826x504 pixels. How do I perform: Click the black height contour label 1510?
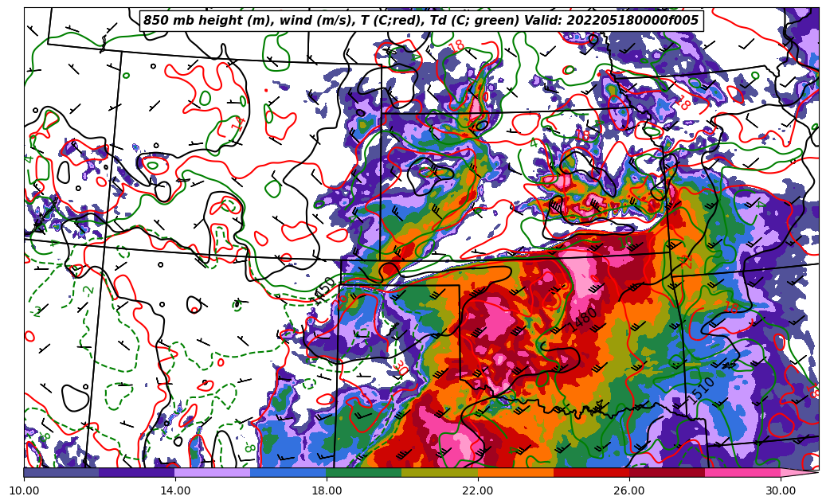tap(700, 391)
